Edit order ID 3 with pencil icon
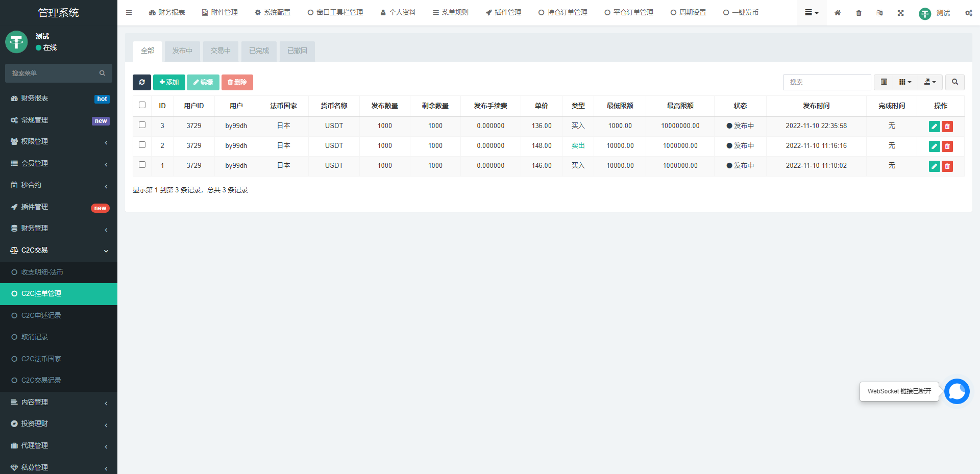Image resolution: width=980 pixels, height=474 pixels. (935, 127)
